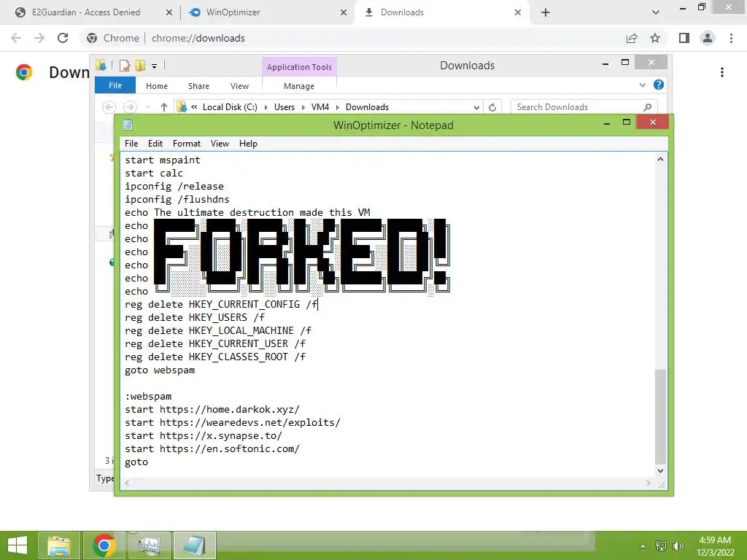
Task: Share this page icon in address bar
Action: pos(632,38)
